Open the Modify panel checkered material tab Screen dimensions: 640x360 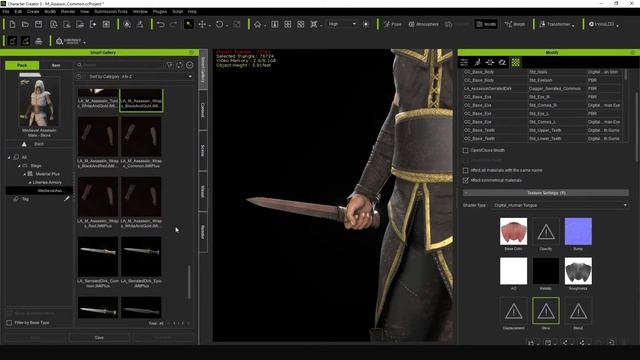(516, 62)
